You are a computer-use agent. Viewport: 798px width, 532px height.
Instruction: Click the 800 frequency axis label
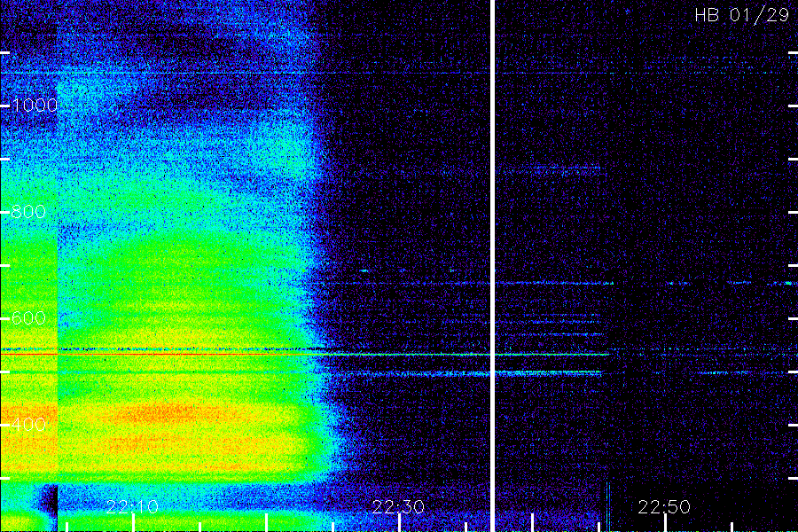click(x=28, y=212)
